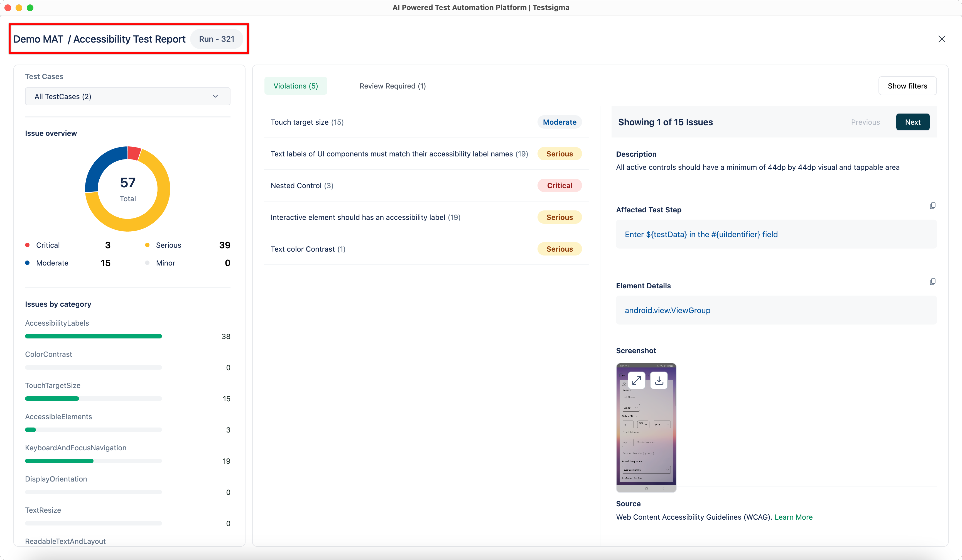962x560 pixels.
Task: Click the expand screenshot icon
Action: [x=636, y=380]
